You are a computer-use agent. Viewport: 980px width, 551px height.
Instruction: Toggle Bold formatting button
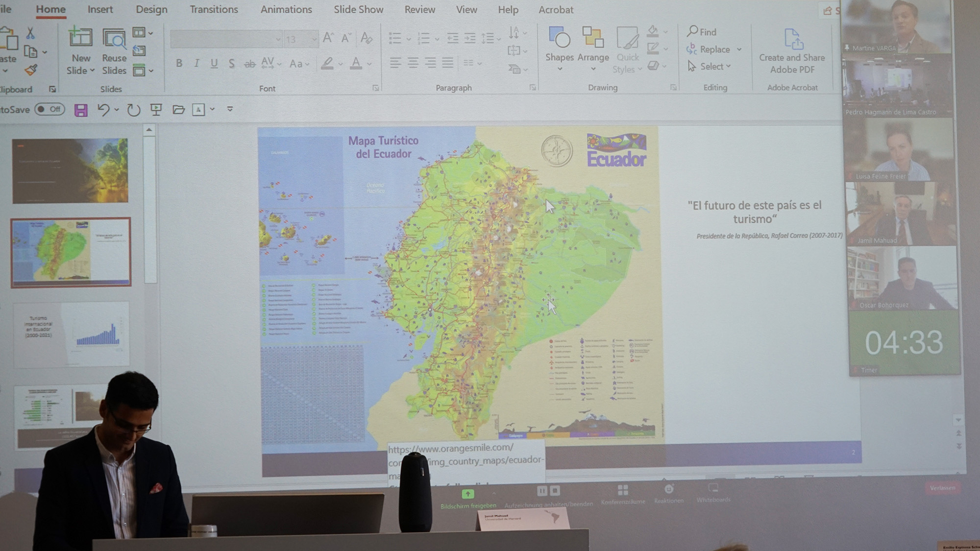179,63
